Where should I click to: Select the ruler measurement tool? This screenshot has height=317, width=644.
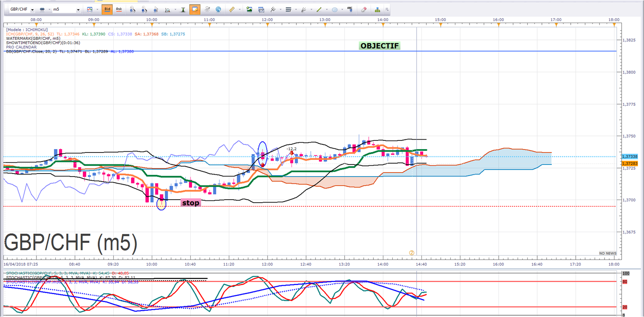(x=232, y=9)
